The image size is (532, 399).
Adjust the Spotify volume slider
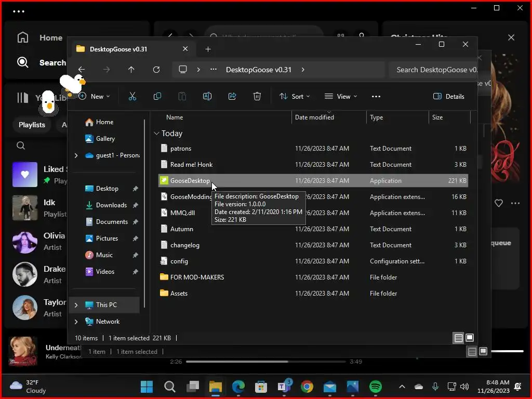coord(507,351)
